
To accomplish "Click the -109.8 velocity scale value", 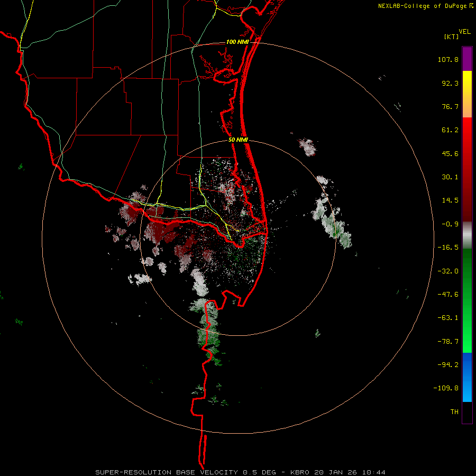I will (x=446, y=388).
